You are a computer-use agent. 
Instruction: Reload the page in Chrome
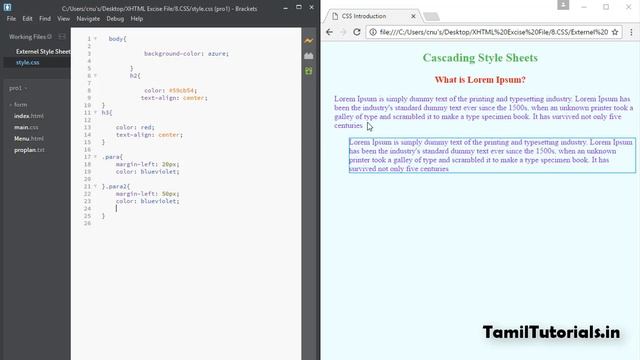[x=357, y=32]
